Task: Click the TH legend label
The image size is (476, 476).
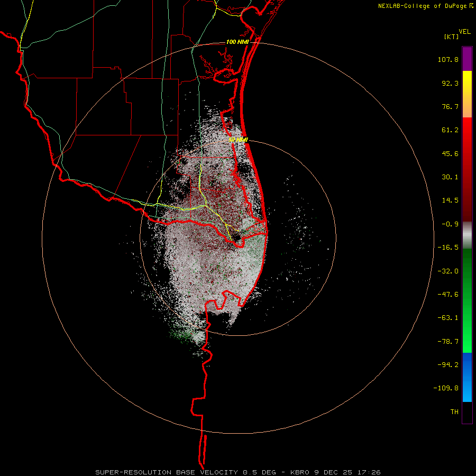Action: (454, 411)
